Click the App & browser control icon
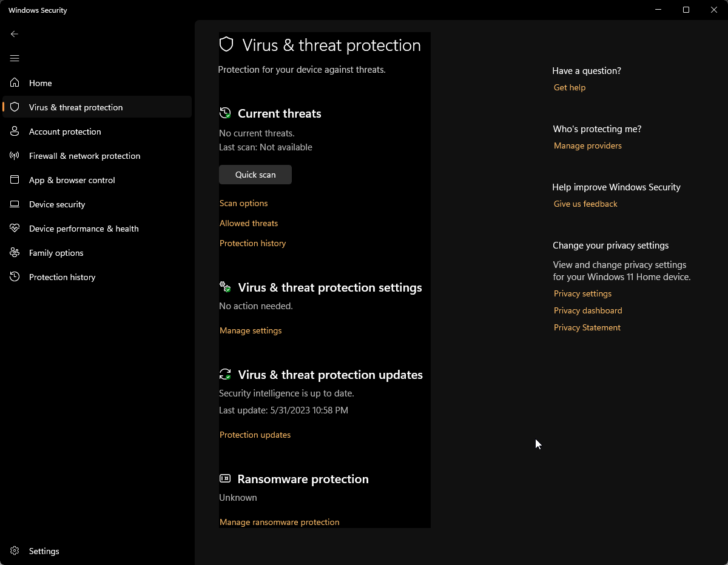728x565 pixels. point(15,180)
